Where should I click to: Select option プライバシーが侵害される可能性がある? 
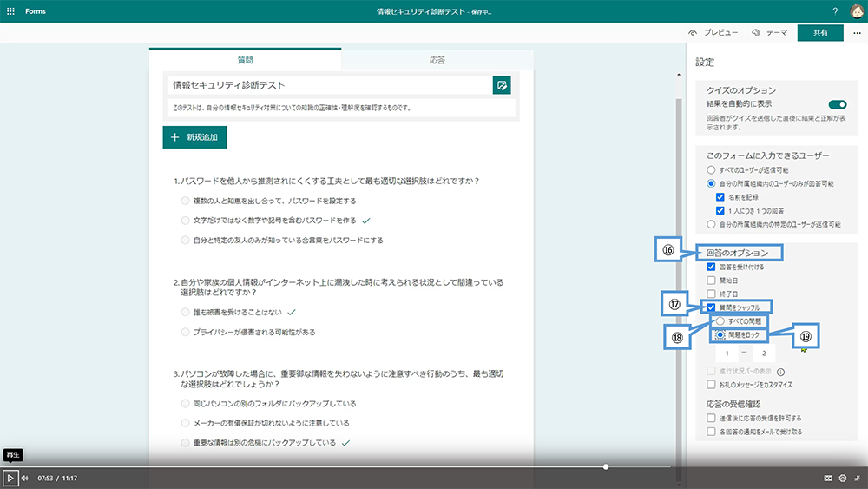point(186,333)
